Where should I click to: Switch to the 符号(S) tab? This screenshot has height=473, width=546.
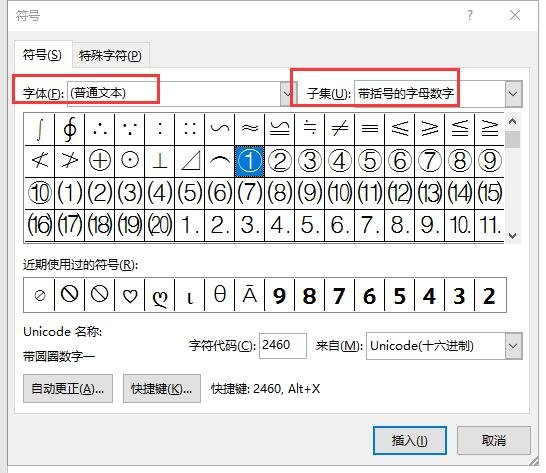[x=42, y=55]
